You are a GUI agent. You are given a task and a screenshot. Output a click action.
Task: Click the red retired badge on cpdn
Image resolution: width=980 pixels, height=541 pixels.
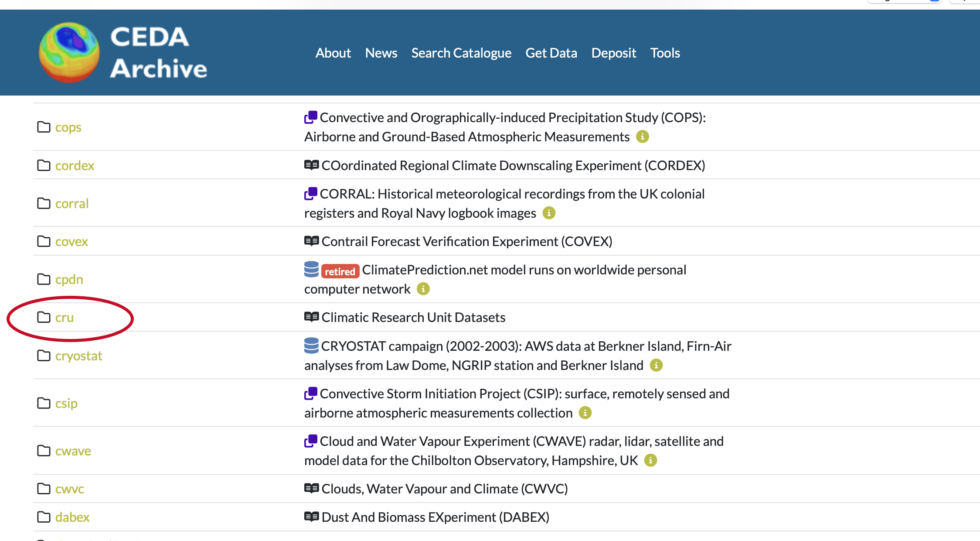340,272
